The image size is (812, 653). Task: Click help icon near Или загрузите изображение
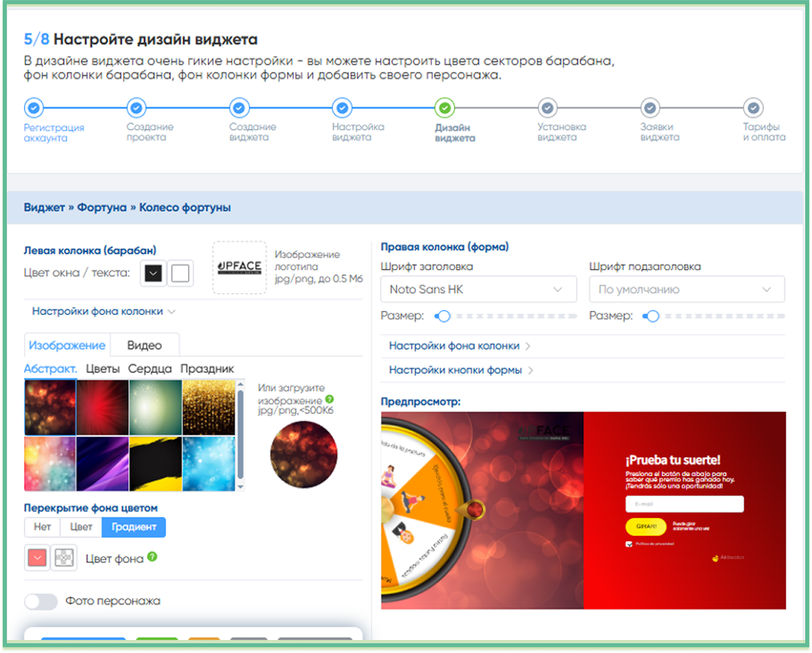(329, 399)
